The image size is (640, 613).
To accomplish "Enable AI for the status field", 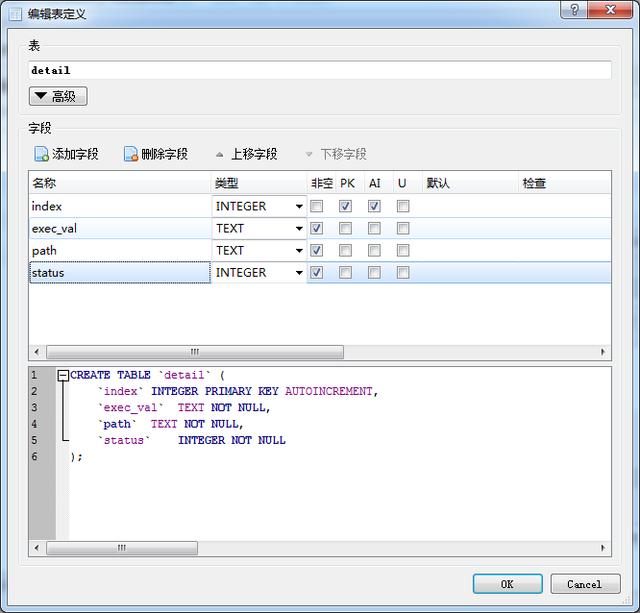I will (x=374, y=272).
